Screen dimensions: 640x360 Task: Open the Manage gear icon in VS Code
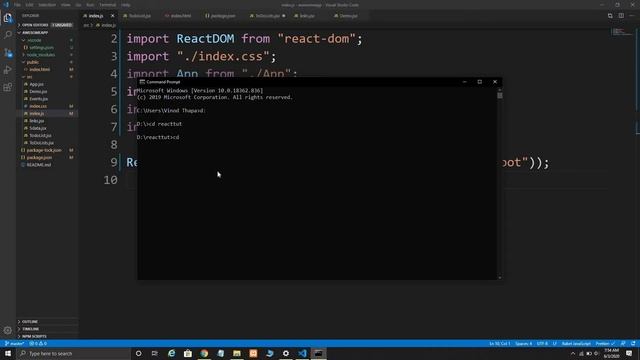pos(8,330)
